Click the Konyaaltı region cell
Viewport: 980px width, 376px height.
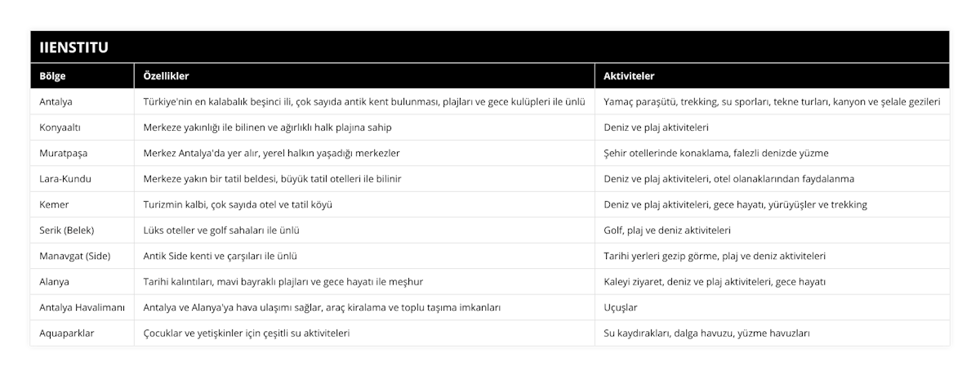pyautogui.click(x=82, y=128)
